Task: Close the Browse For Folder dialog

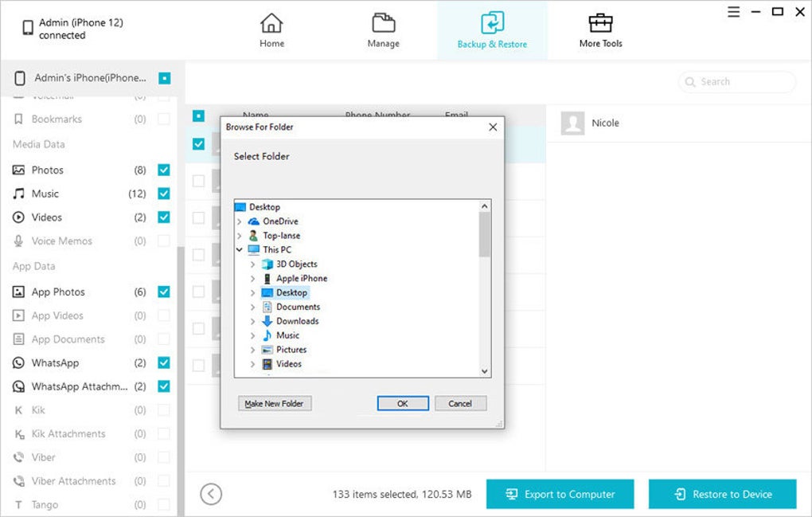Action: click(x=493, y=127)
